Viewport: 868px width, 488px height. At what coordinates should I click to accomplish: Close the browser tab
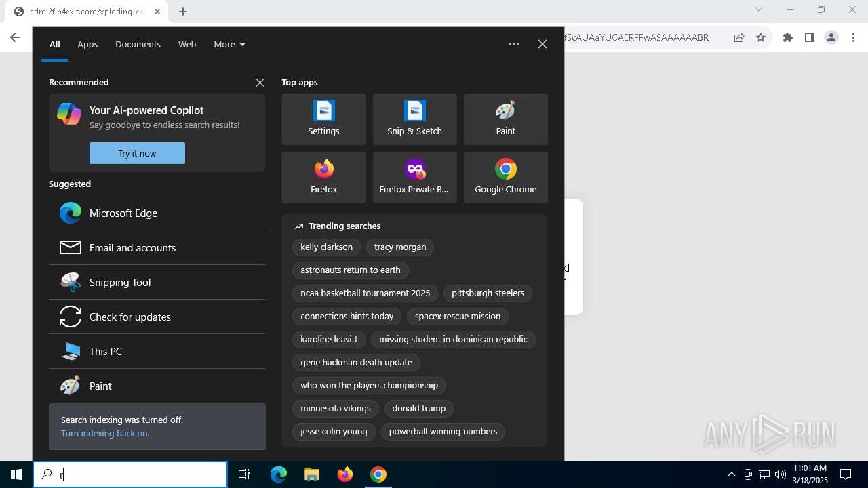click(157, 12)
